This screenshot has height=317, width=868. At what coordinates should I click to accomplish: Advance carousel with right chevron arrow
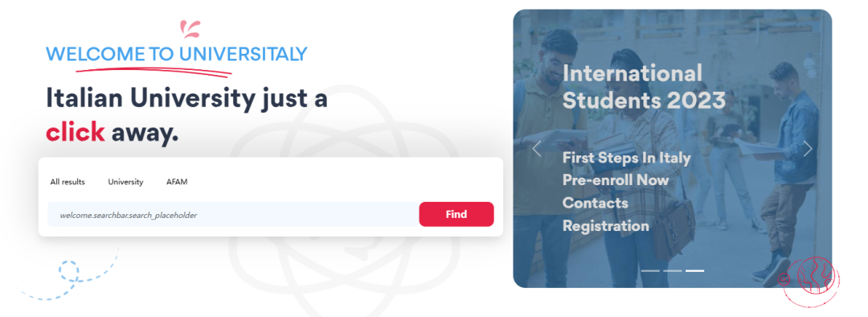pyautogui.click(x=808, y=149)
